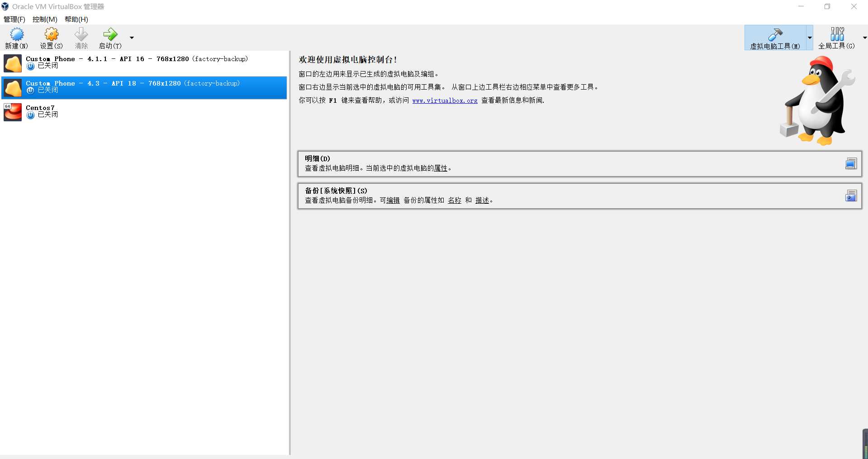Minimize the VirtualBox manager window
The height and width of the screenshot is (459, 868).
click(801, 6)
